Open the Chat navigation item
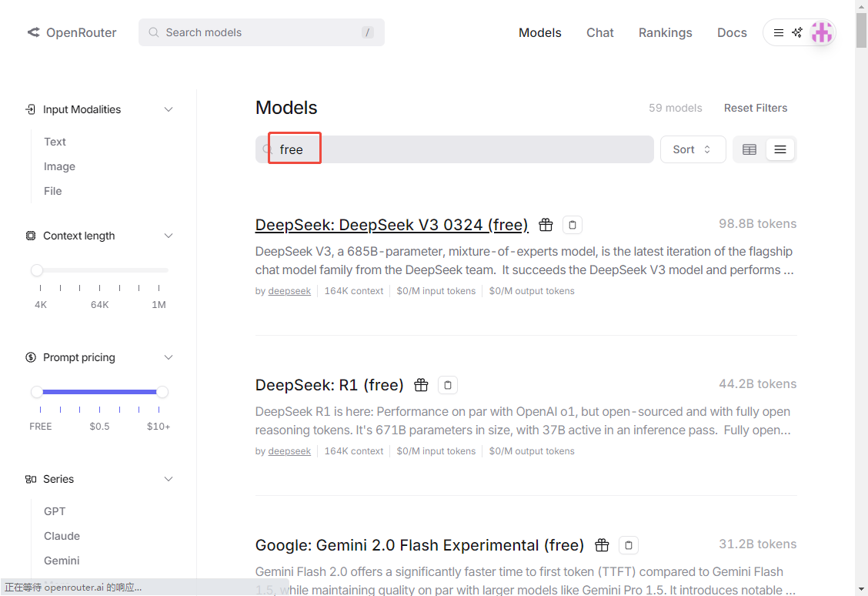 coord(599,32)
